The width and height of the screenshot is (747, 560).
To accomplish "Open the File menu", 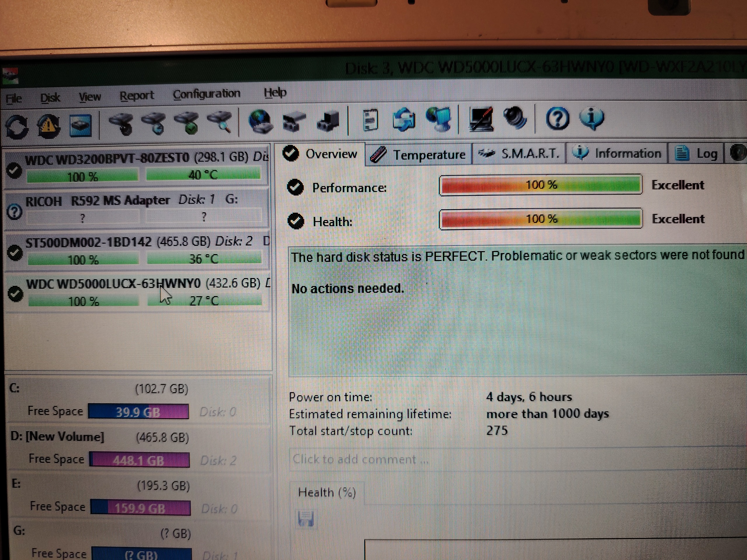I will [14, 99].
